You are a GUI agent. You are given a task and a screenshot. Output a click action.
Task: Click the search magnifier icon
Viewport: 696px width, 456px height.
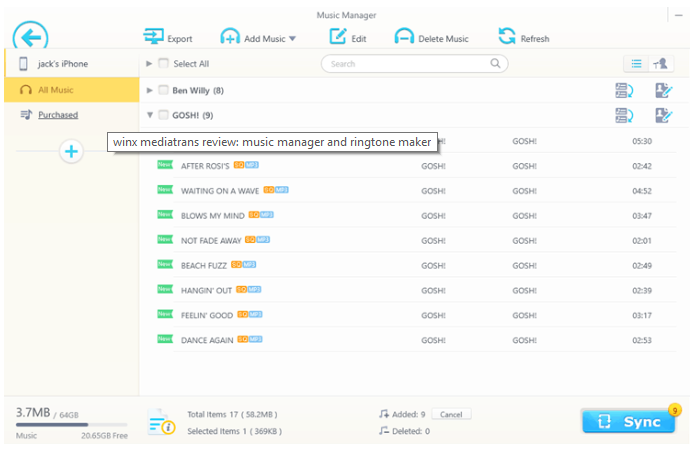[495, 63]
